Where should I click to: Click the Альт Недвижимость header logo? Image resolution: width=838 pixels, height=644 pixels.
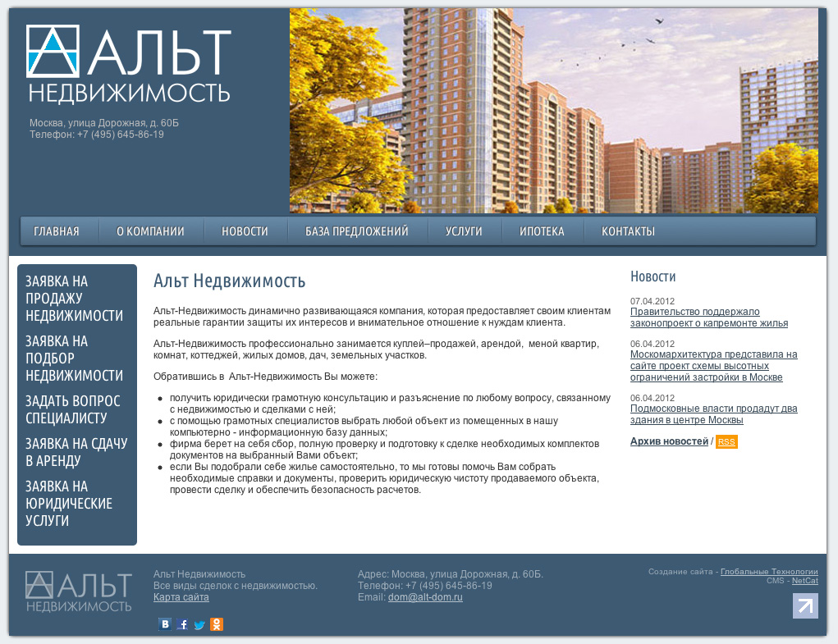pyautogui.click(x=128, y=63)
